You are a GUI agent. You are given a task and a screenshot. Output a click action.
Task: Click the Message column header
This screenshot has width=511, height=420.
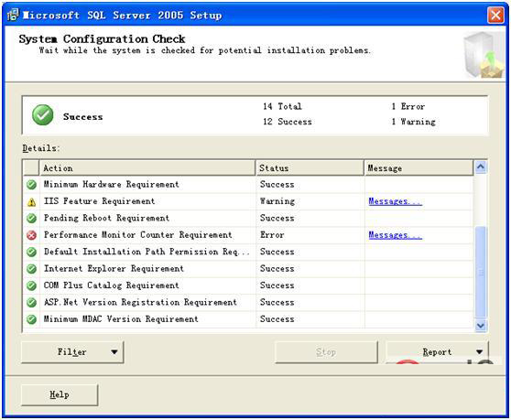[x=419, y=168]
